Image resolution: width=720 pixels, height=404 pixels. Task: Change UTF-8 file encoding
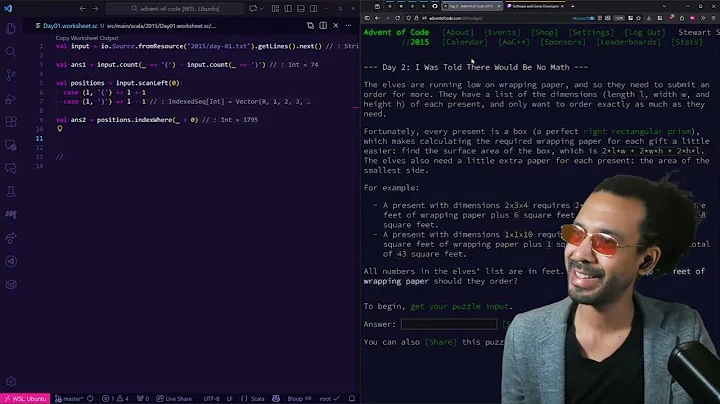click(x=212, y=398)
